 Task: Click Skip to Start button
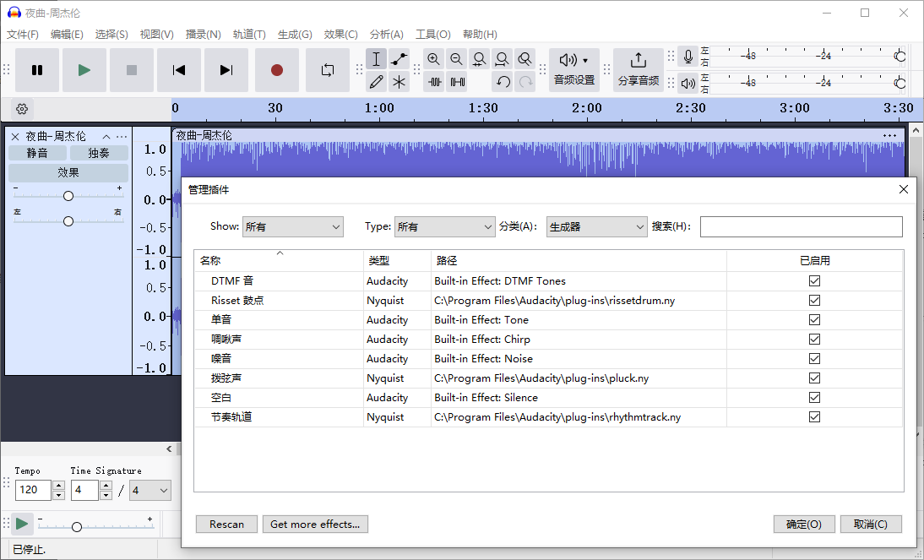coord(179,70)
